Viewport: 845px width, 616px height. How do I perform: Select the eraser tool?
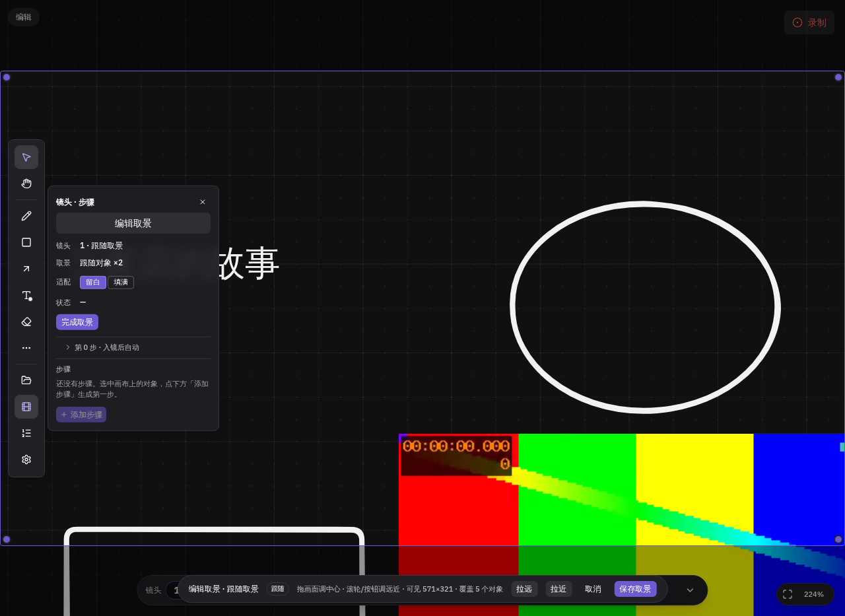(x=26, y=322)
